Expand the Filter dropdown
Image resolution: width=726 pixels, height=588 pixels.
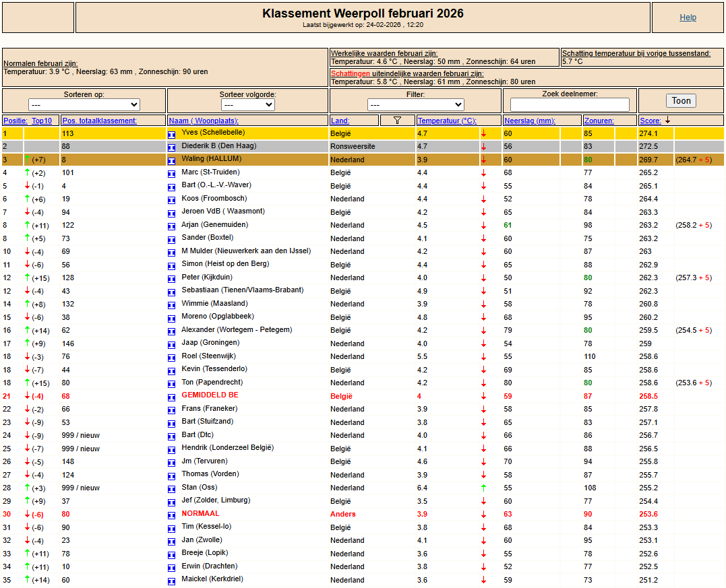click(x=415, y=105)
